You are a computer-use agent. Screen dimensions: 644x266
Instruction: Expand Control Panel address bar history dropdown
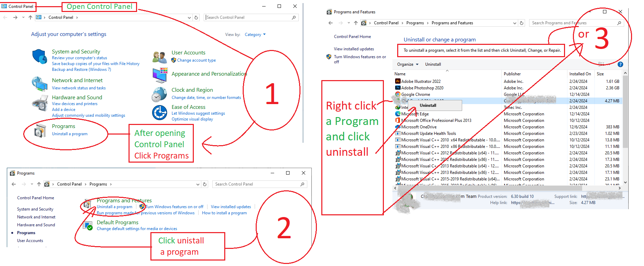point(189,17)
